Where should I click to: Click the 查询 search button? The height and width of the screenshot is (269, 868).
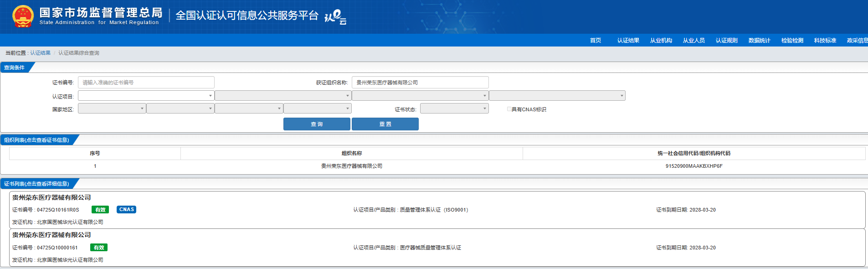click(x=317, y=124)
